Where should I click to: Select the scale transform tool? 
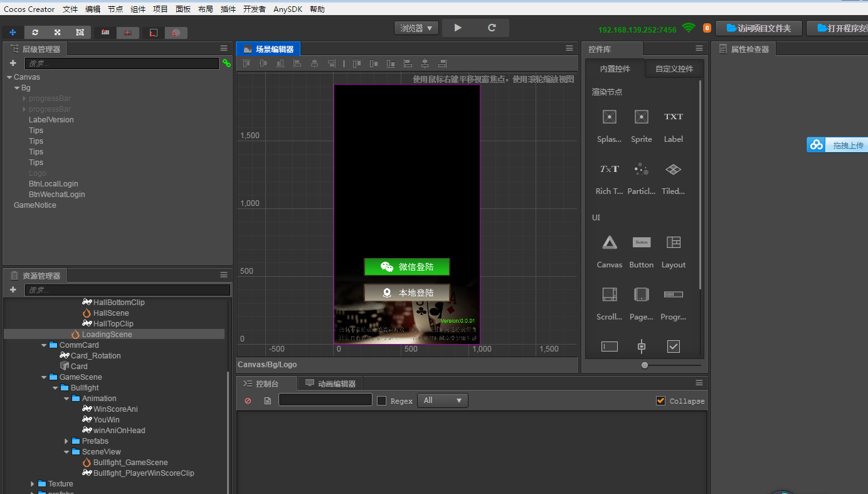click(x=57, y=32)
